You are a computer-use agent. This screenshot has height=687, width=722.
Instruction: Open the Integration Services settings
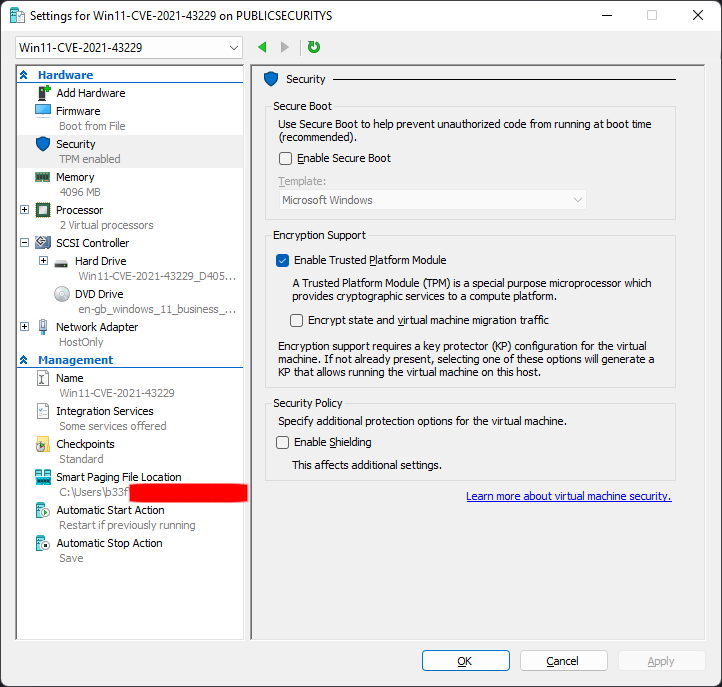click(105, 411)
